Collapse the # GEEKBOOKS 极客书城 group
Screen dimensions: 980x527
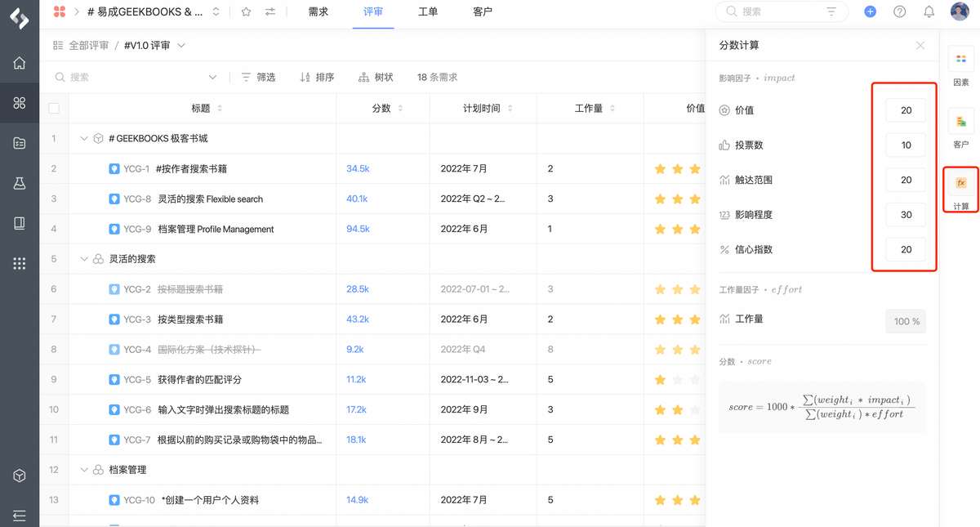pos(83,138)
